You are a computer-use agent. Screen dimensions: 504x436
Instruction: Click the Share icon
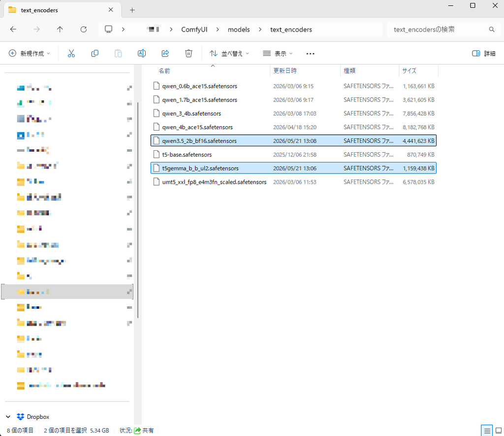pos(165,53)
